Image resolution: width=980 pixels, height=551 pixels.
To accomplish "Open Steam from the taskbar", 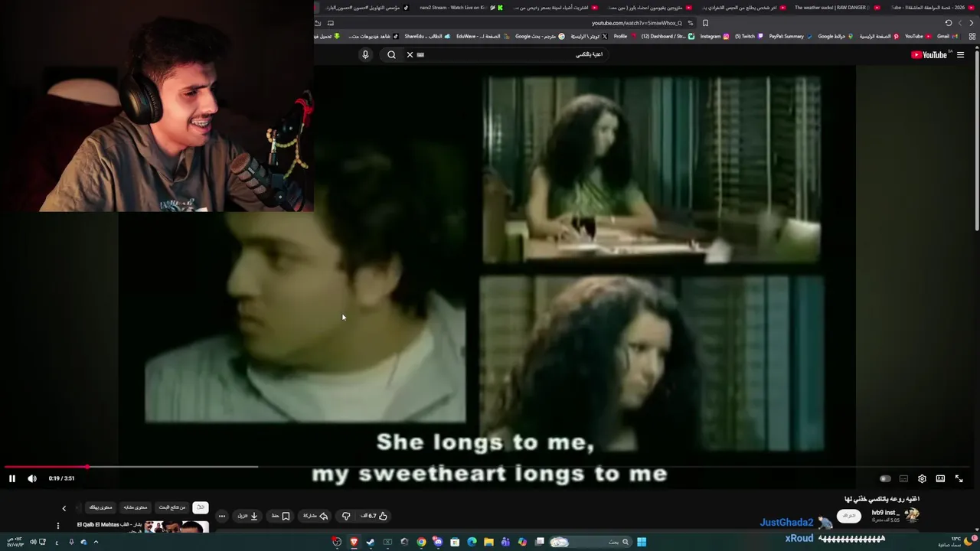I will point(371,542).
